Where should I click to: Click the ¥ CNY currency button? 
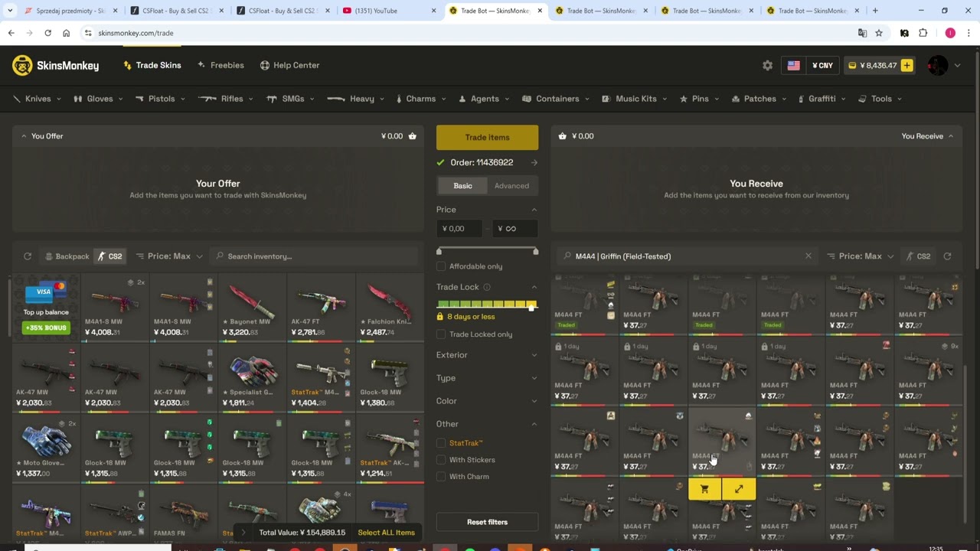coord(822,65)
